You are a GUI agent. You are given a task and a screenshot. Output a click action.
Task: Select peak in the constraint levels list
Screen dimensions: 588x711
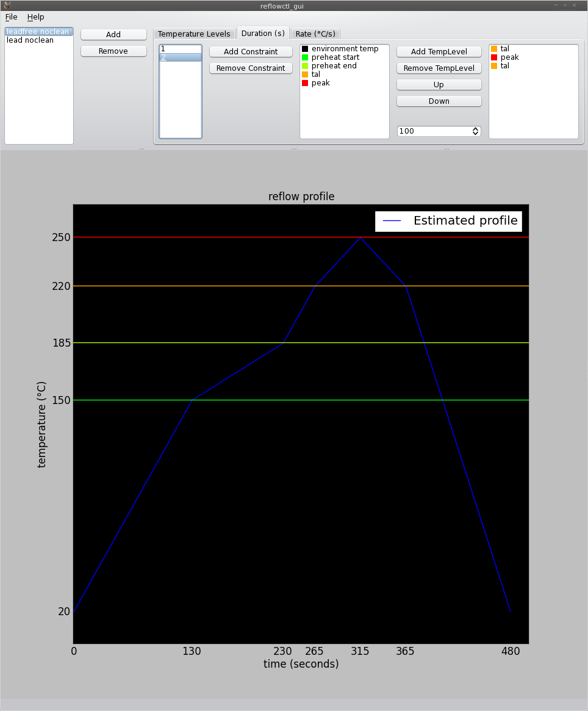(x=509, y=57)
